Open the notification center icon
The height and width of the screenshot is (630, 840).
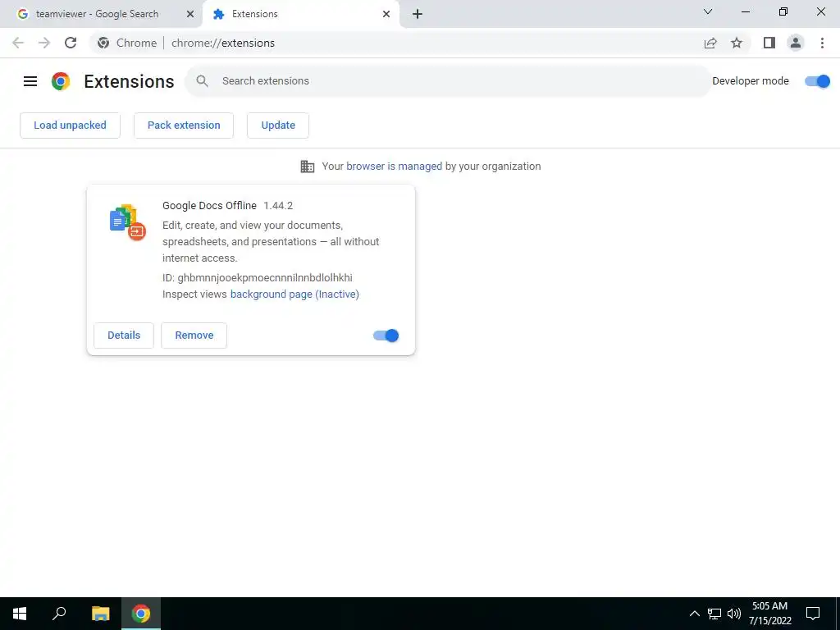click(x=813, y=614)
